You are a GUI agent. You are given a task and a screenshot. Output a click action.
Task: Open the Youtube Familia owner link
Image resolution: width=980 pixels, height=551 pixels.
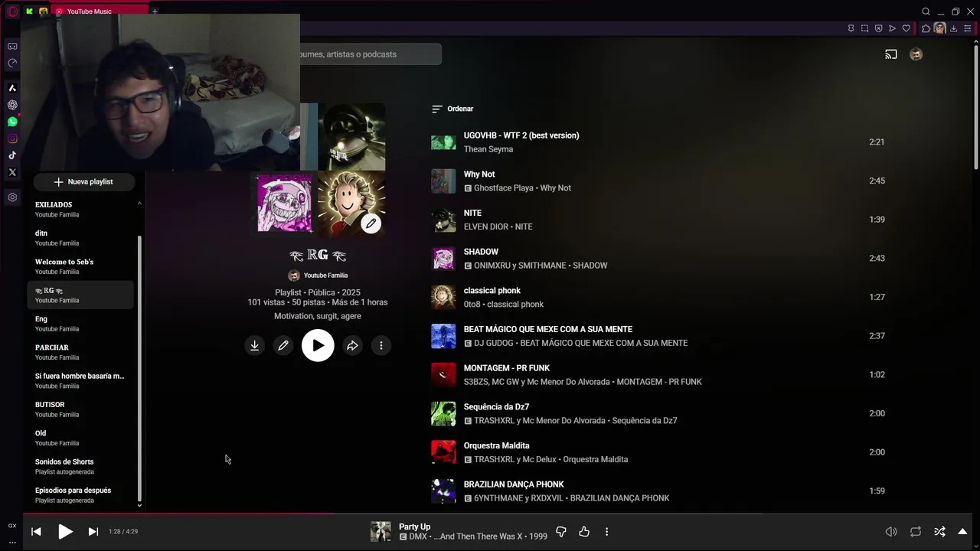pyautogui.click(x=325, y=275)
